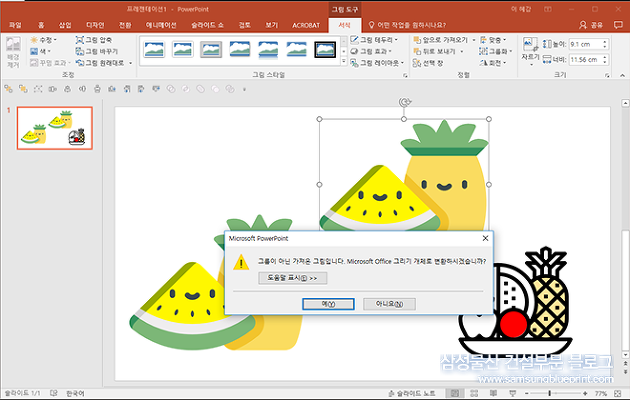This screenshot has height=400, width=630.
Task: Click the 77% zoom level
Action: click(601, 394)
